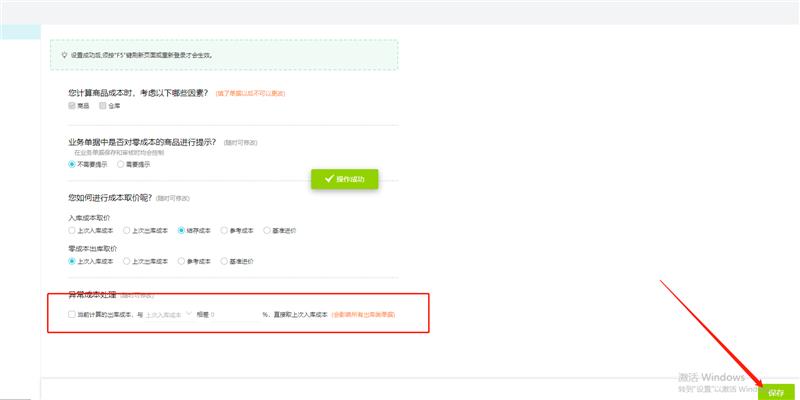This screenshot has height=400, width=800.
Task: Choose 参考成本 under 入库成本取价
Action: 225,229
